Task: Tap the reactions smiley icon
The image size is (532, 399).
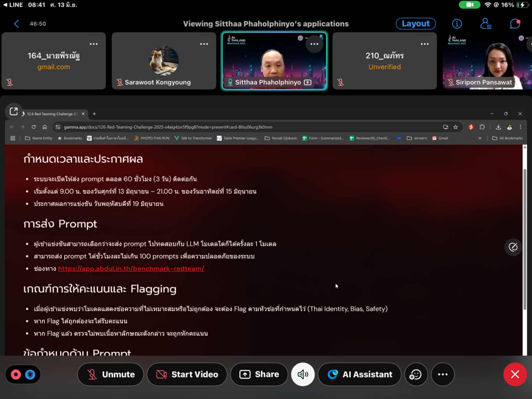Action: [416, 374]
